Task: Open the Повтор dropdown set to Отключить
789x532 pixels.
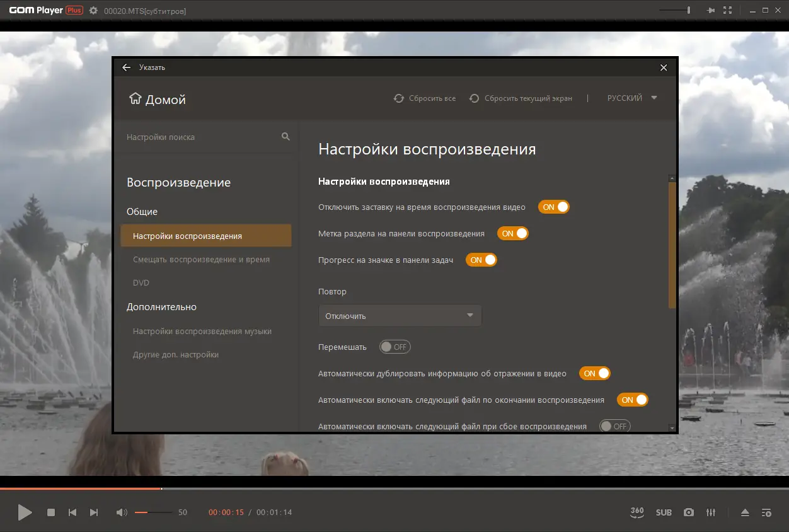Action: click(x=400, y=316)
